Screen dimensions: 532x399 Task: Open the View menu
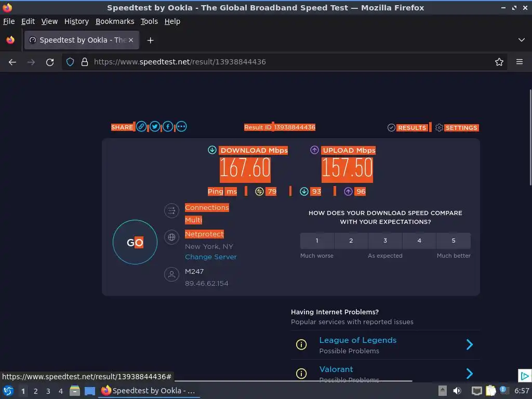click(x=49, y=21)
